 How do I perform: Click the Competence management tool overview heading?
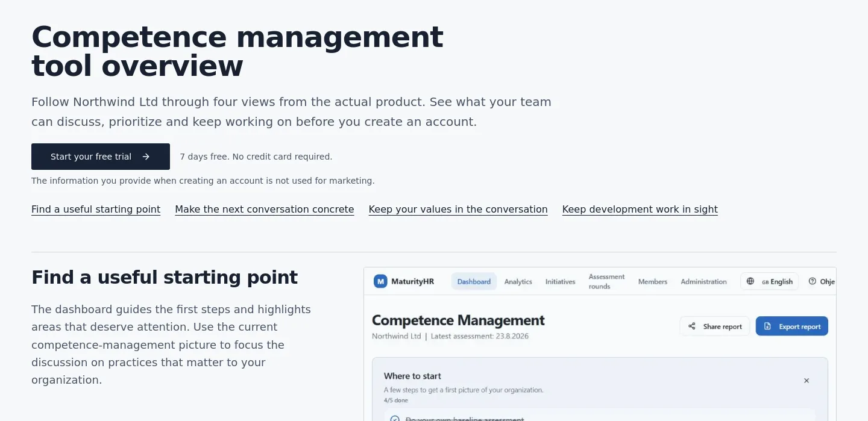(237, 52)
